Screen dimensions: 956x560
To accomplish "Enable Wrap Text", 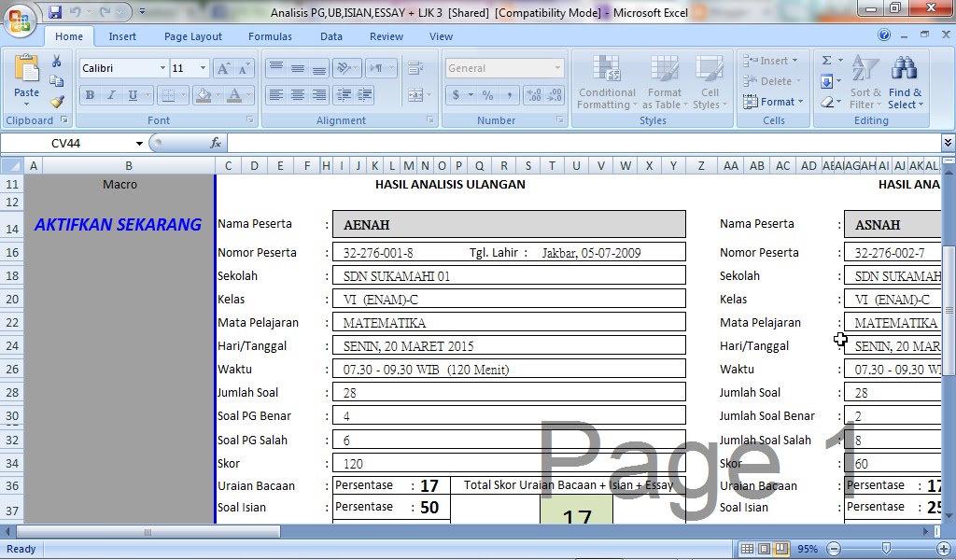I will pyautogui.click(x=415, y=67).
